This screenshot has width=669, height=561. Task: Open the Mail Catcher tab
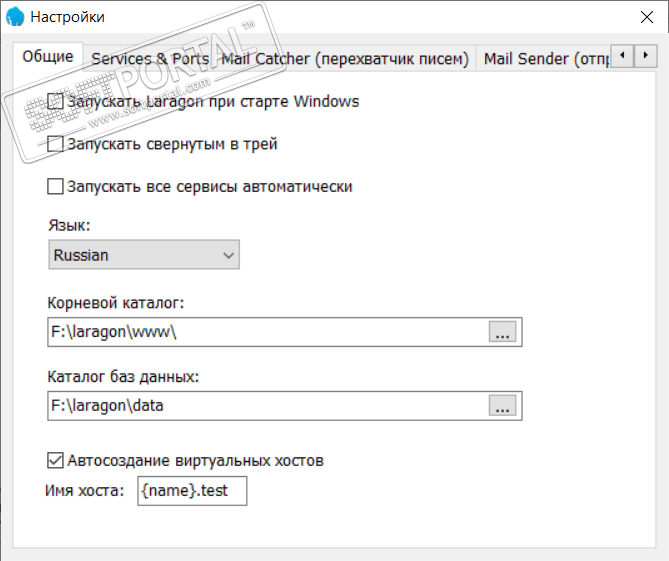click(346, 59)
